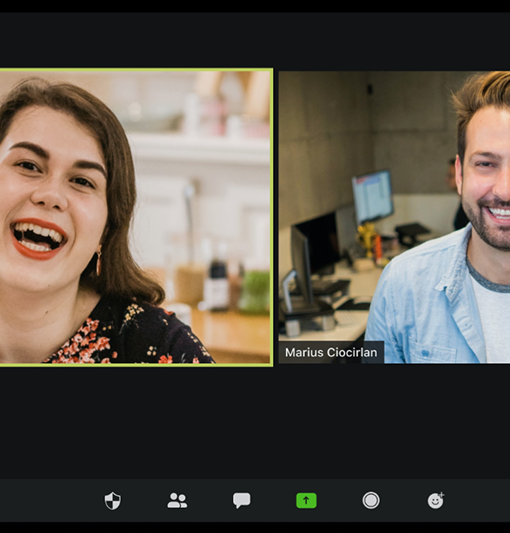Select Marius Ciocirlan's video tile
The height and width of the screenshot is (533, 510).
click(x=394, y=217)
